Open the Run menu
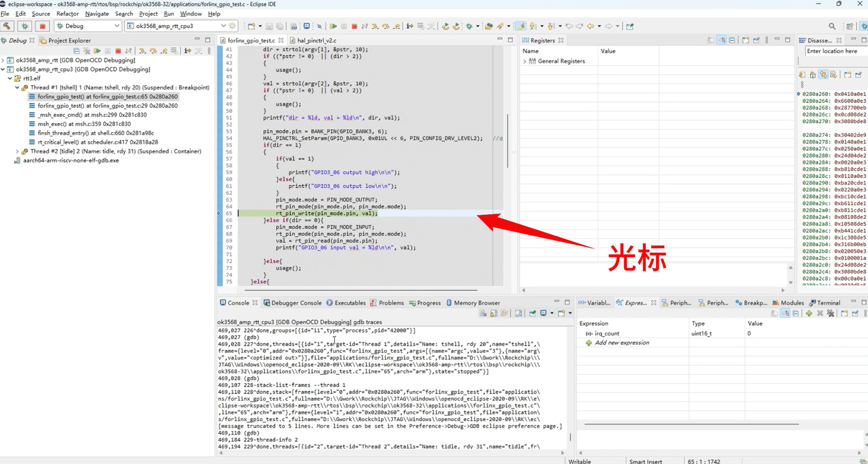Screen dimensions: 868x464 point(169,14)
